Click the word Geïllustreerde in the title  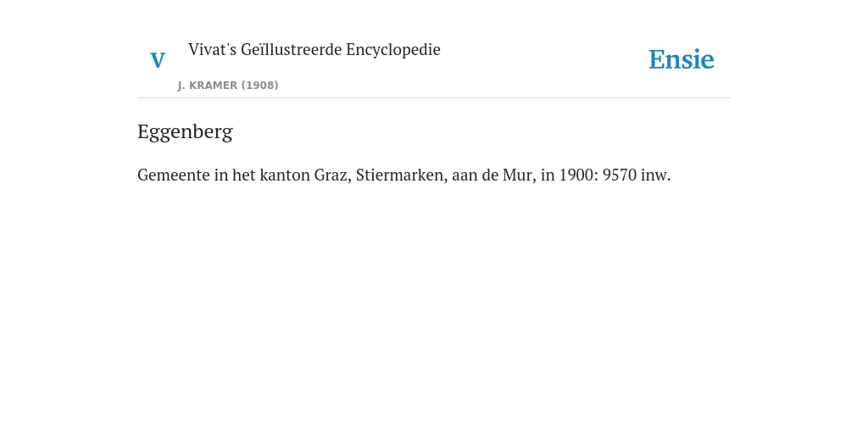click(x=292, y=49)
